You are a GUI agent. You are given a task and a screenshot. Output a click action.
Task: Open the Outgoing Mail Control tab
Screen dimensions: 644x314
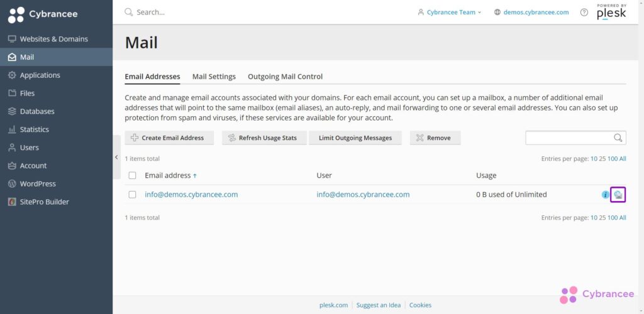point(285,77)
